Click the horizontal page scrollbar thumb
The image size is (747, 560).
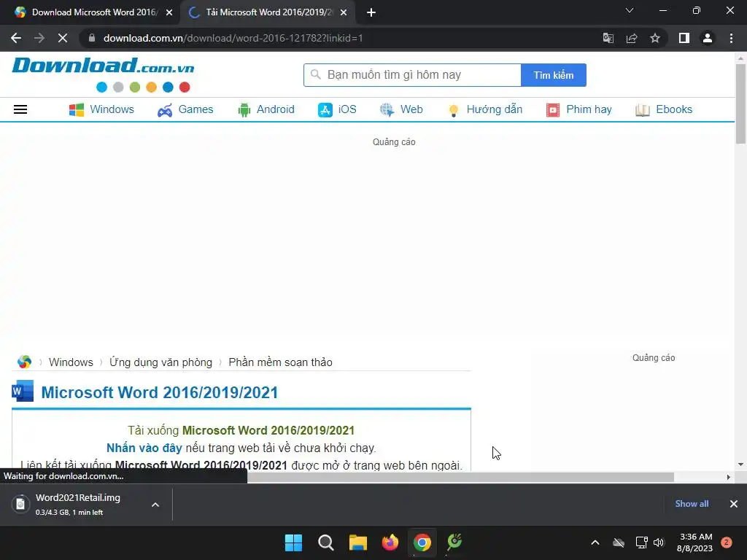460,477
